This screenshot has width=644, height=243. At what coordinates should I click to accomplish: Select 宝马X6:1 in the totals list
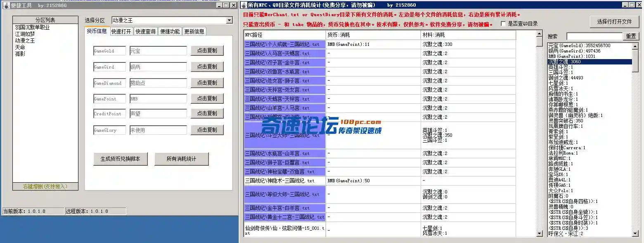click(x=590, y=174)
